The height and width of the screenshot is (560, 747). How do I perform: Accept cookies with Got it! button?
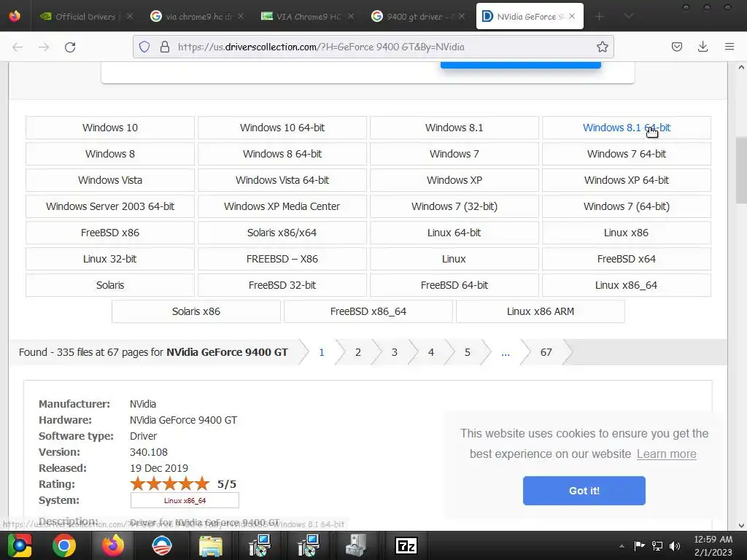click(x=584, y=491)
